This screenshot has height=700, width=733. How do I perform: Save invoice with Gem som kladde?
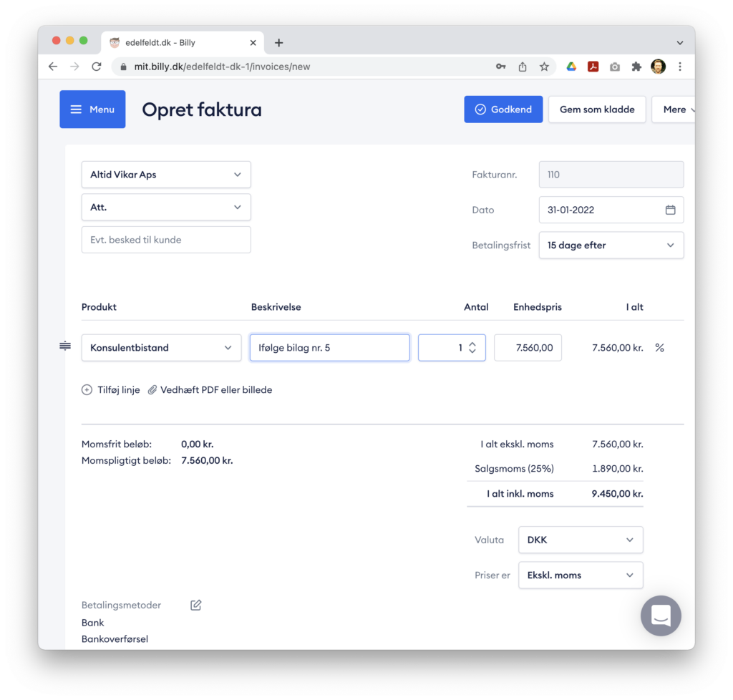pos(597,110)
